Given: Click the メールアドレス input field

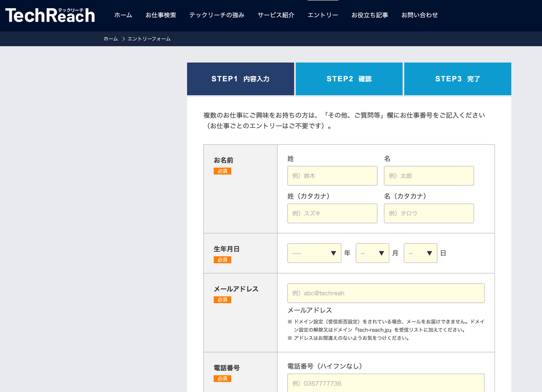Looking at the screenshot, I should [x=386, y=293].
